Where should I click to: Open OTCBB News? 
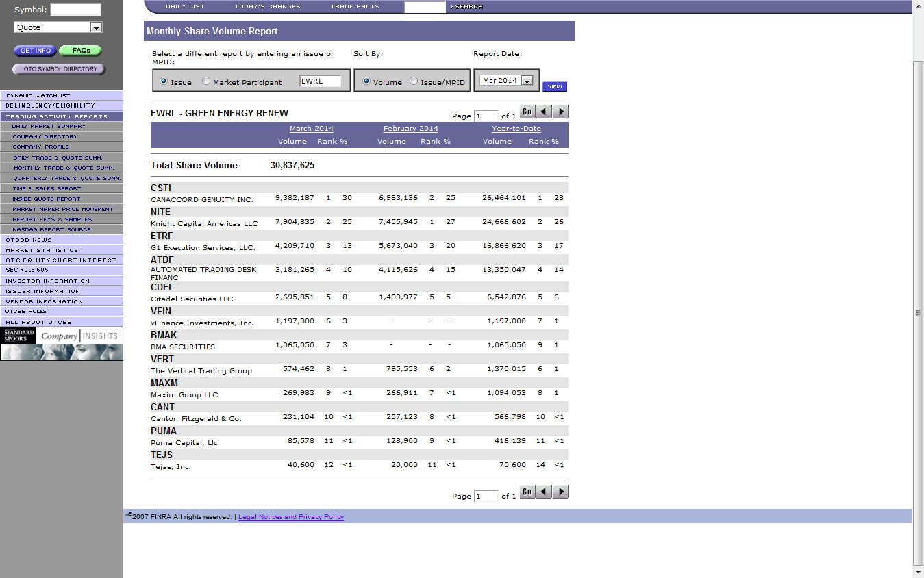click(62, 240)
